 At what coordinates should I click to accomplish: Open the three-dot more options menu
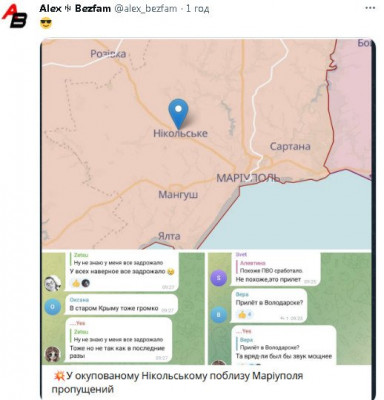pos(370,8)
